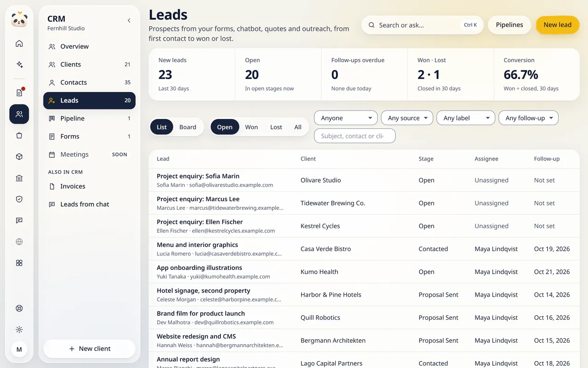Open the lifebuoy support icon
Viewport: 588px width, 368px height.
[19, 308]
